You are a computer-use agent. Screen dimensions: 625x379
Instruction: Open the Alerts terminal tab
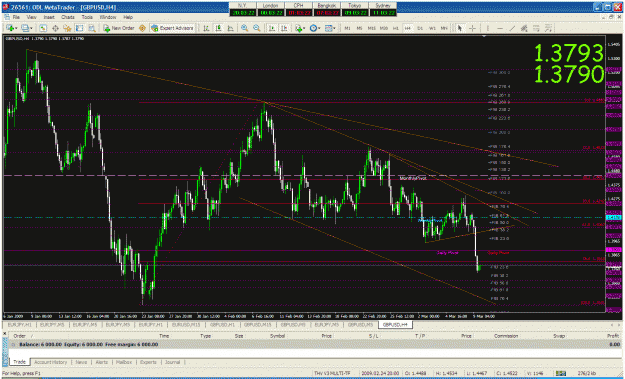pos(101,362)
